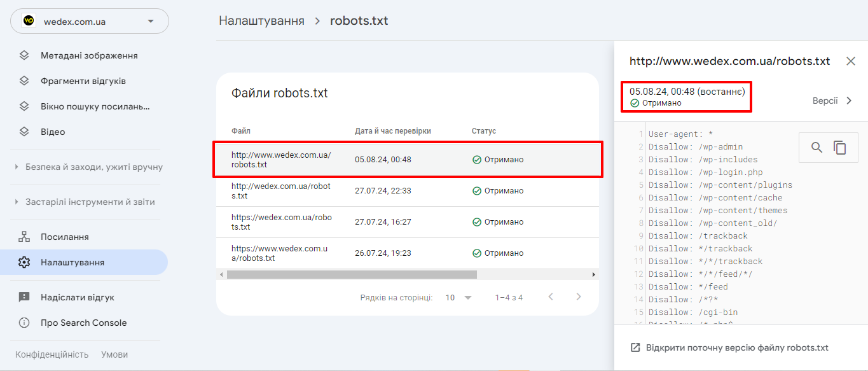Click date cell 27.07.24, 22:33

click(383, 190)
